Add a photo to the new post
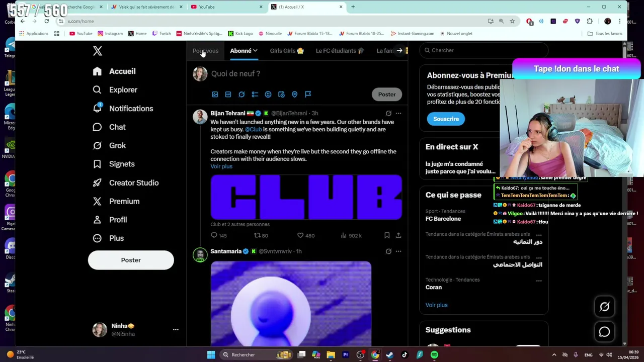Image resolution: width=644 pixels, height=362 pixels. tap(215, 95)
